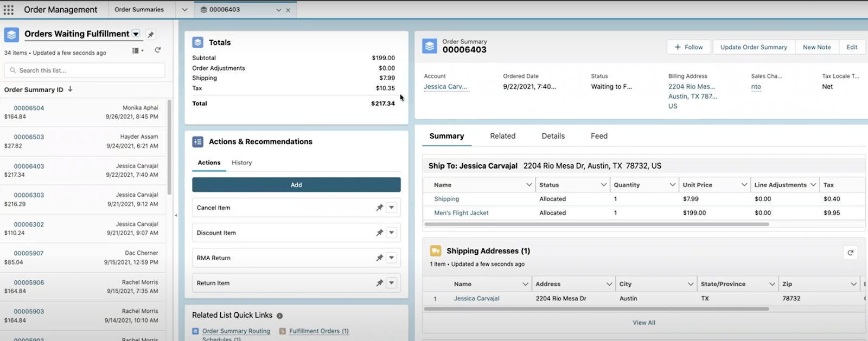Image resolution: width=868 pixels, height=341 pixels.
Task: Open list display options icon
Action: pos(138,50)
